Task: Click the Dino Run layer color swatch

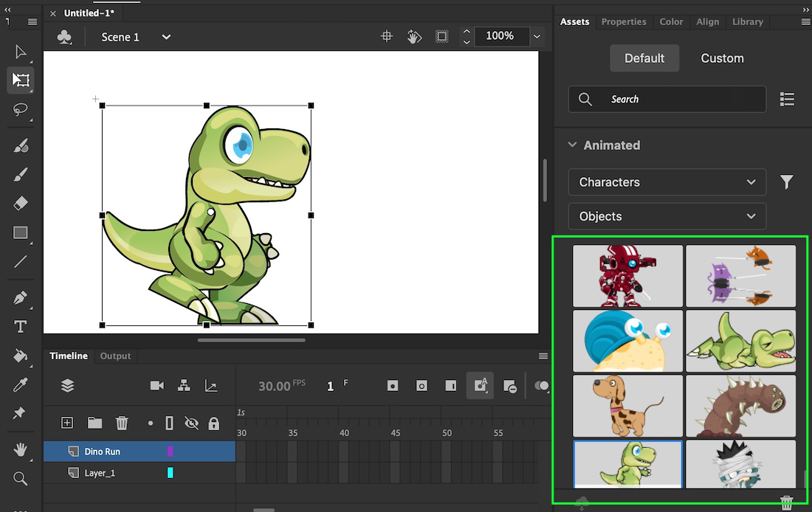Action: point(171,452)
